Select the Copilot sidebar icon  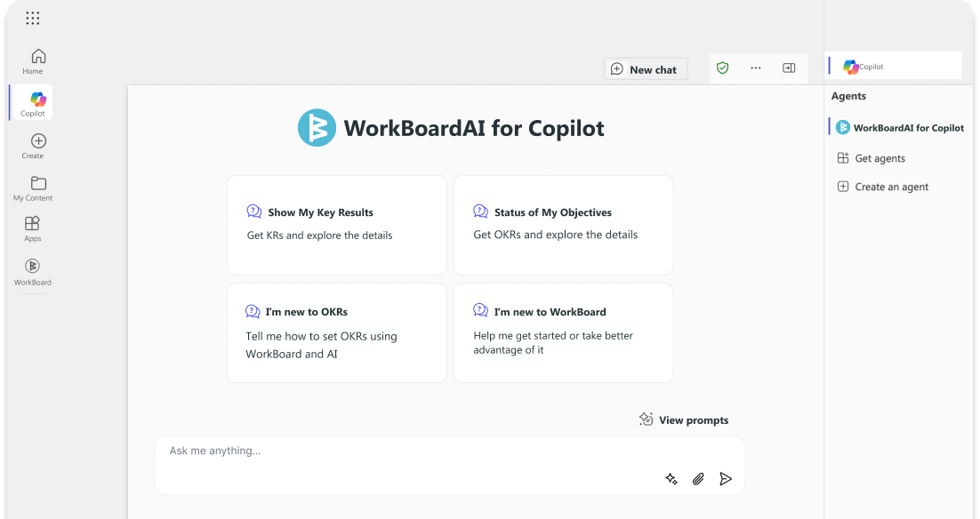[33, 103]
